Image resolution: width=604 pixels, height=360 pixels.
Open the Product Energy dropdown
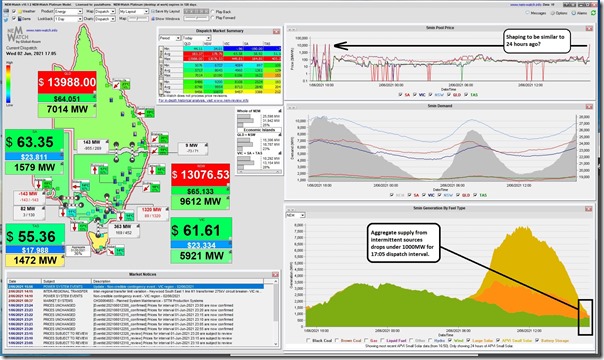[69, 12]
